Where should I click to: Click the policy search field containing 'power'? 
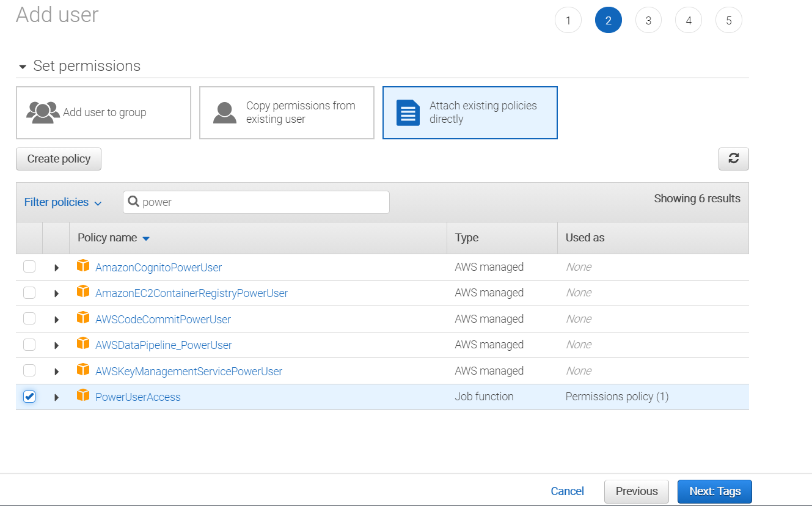point(256,202)
